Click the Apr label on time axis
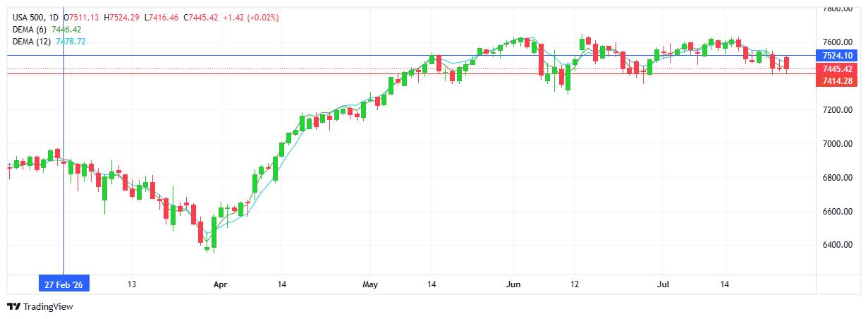The height and width of the screenshot is (319, 868). point(220,285)
